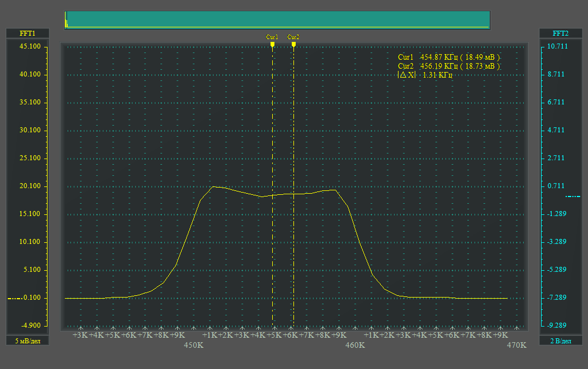The width and height of the screenshot is (588, 369).
Task: Click the -9.289 value on FFT2 scale
Action: tap(557, 325)
